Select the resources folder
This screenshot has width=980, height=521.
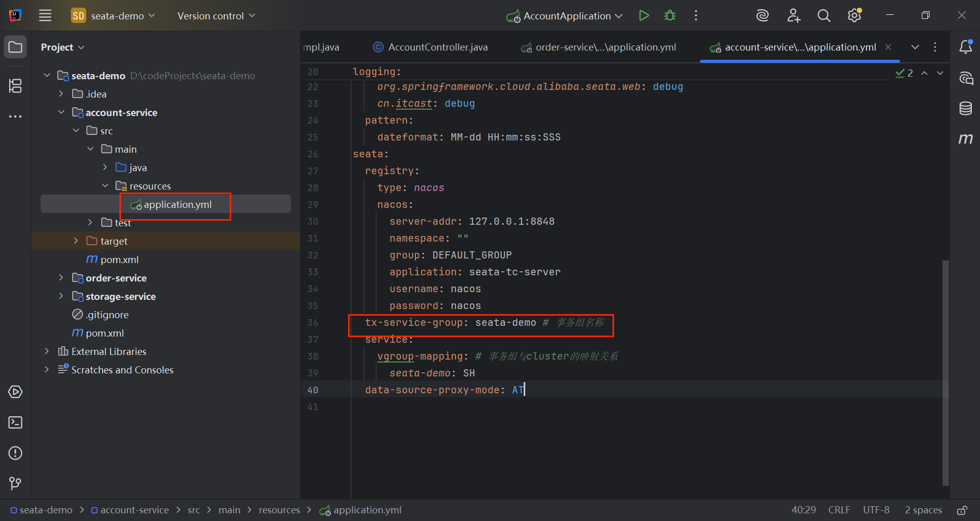[143, 186]
